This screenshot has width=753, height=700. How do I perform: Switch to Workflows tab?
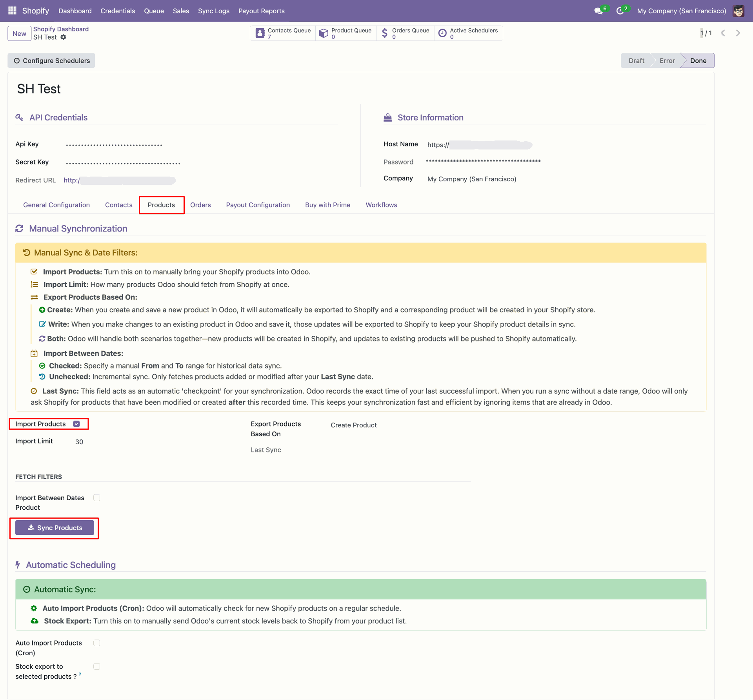click(382, 205)
